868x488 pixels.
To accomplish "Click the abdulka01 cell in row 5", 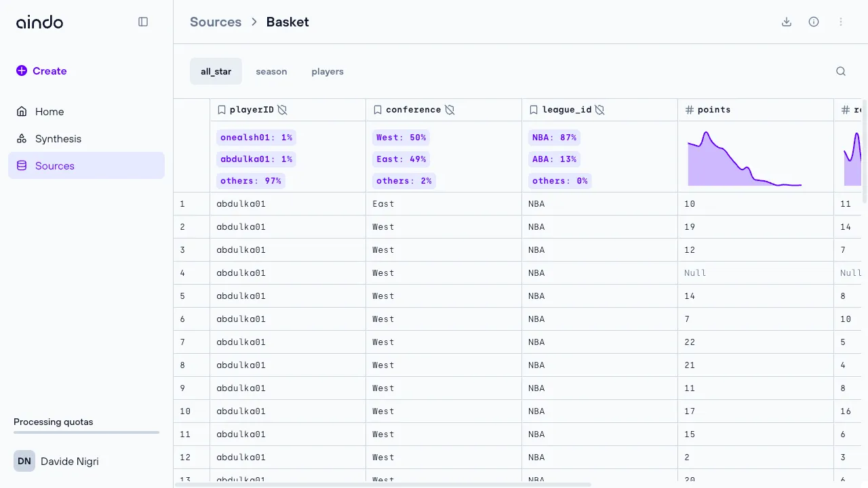I will (x=288, y=296).
